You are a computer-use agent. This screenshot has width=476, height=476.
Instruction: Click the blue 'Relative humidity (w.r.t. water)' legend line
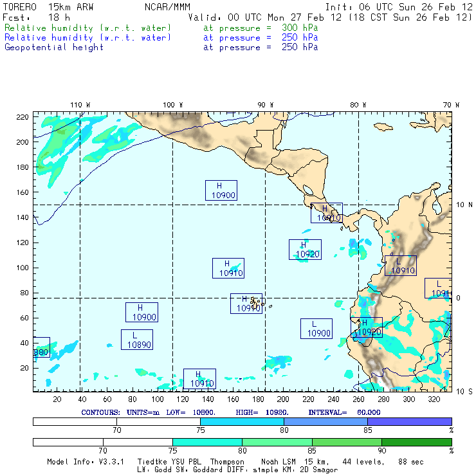click(87, 38)
